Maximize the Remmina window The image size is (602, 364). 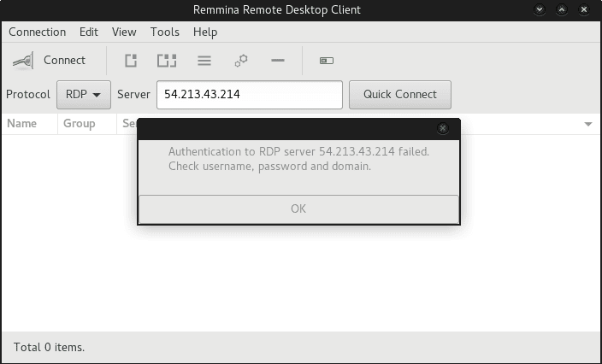[x=562, y=10]
